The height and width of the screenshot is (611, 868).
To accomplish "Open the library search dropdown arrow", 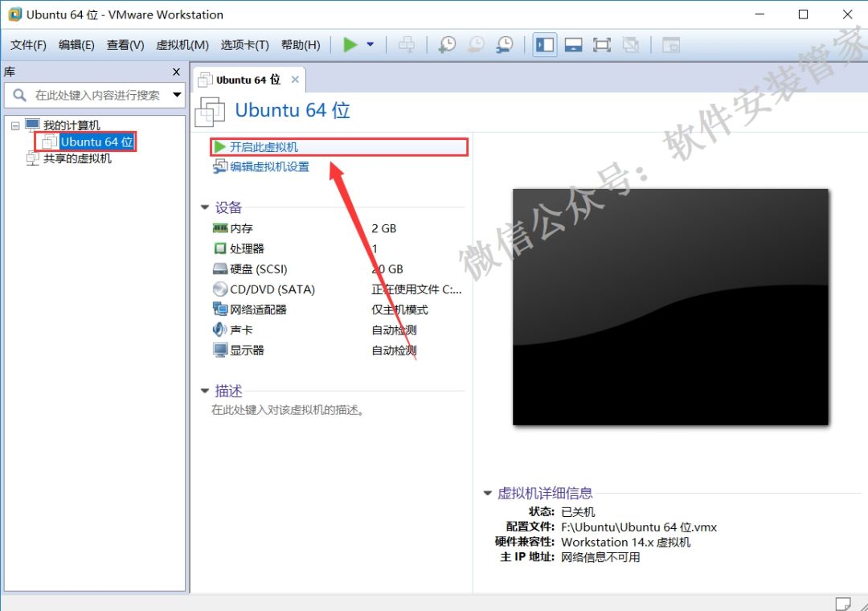I will [177, 95].
